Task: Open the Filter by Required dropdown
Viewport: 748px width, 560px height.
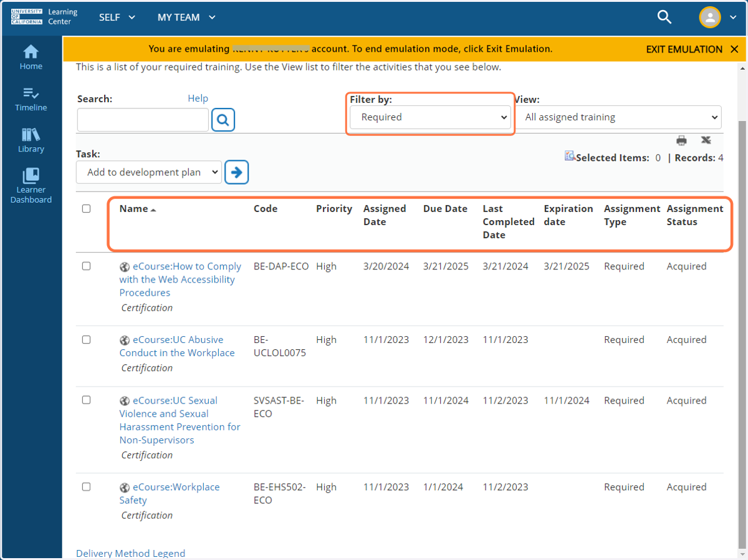Action: point(430,117)
